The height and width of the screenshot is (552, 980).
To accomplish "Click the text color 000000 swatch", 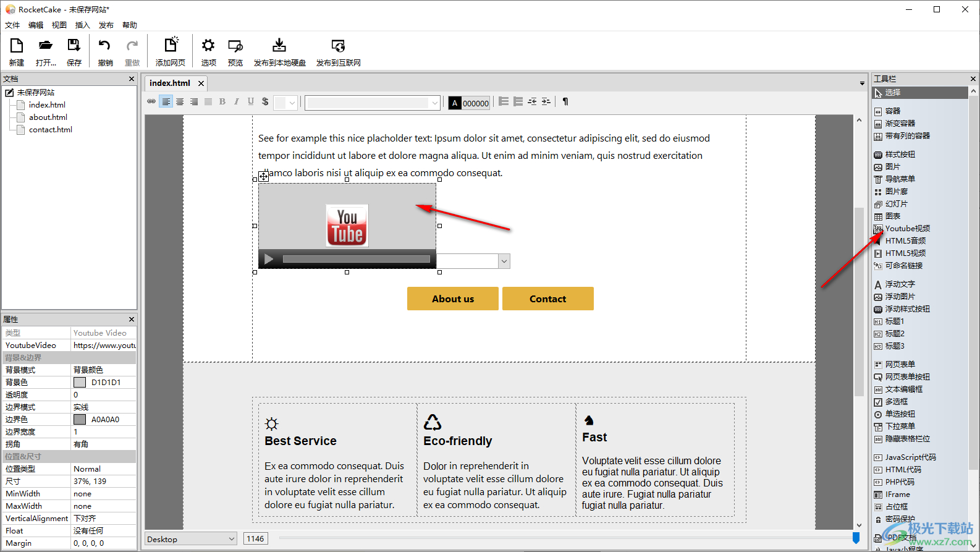I will pos(470,103).
